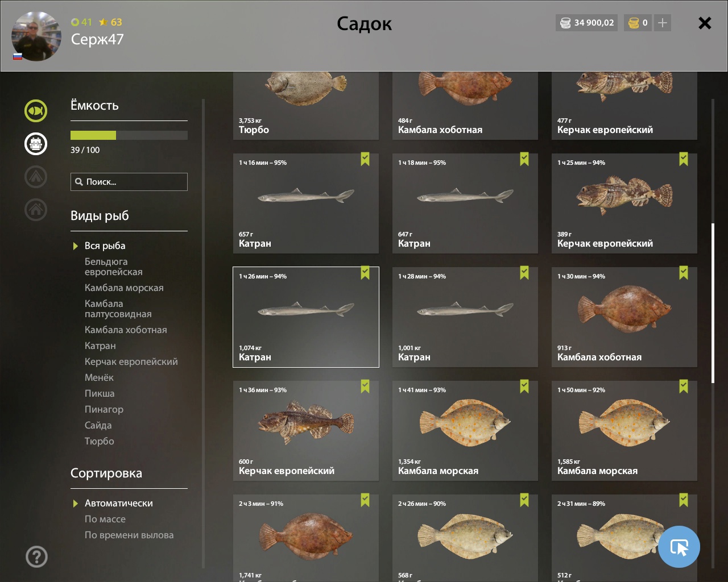728x582 pixels.
Task: Select Автоматически sorting option
Action: [118, 503]
